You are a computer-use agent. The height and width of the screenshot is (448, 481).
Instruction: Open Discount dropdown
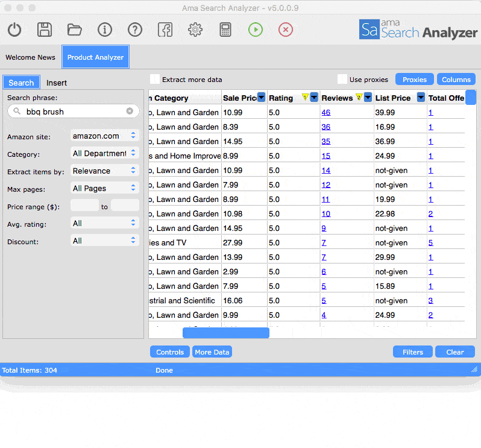click(104, 241)
